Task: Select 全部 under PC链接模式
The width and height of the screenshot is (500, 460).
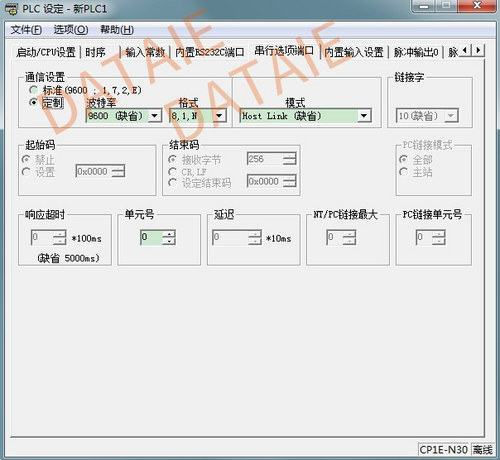Action: (416, 160)
